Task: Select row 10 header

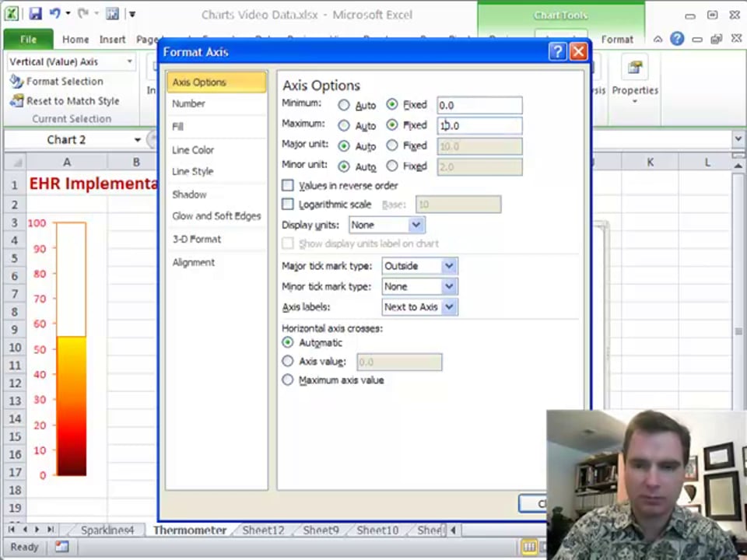Action: (x=15, y=347)
